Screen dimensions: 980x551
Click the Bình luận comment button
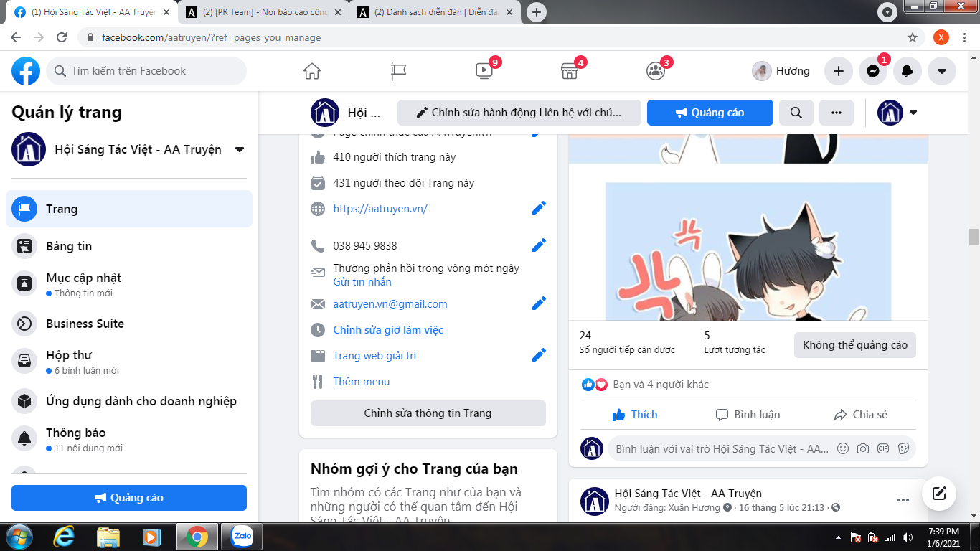point(748,415)
